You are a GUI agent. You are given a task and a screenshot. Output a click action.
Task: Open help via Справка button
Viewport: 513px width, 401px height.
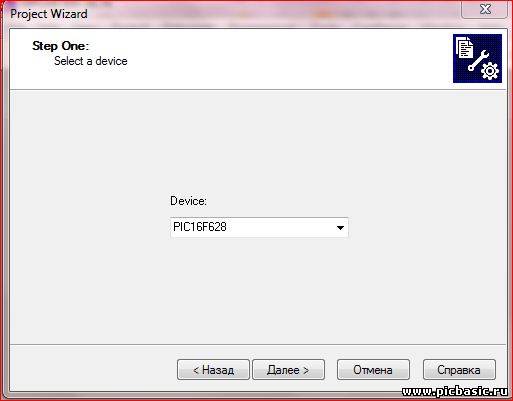(x=459, y=370)
